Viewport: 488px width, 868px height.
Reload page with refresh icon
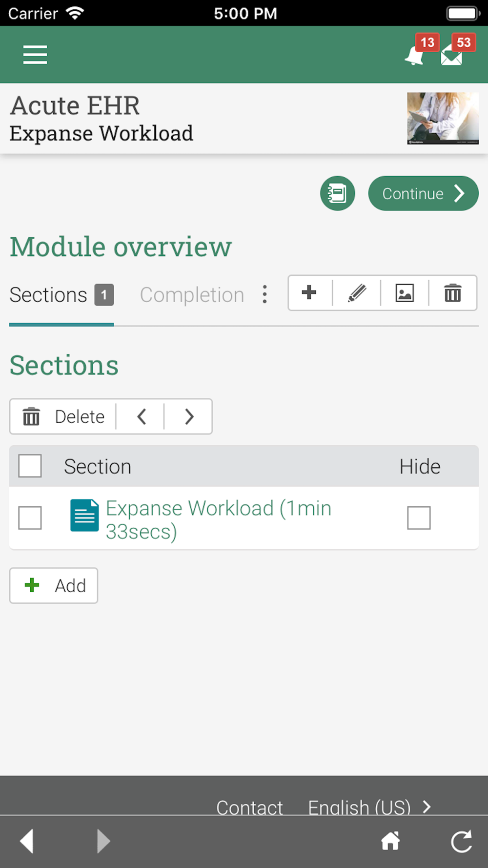point(462,841)
